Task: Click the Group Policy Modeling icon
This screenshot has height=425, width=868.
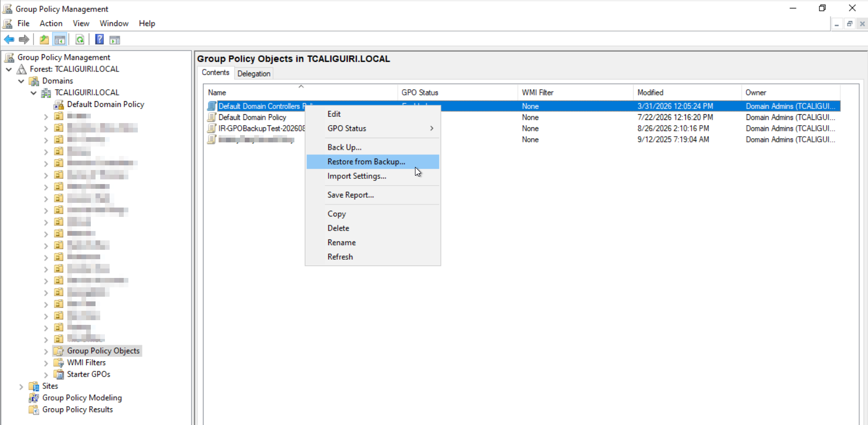Action: pos(34,398)
